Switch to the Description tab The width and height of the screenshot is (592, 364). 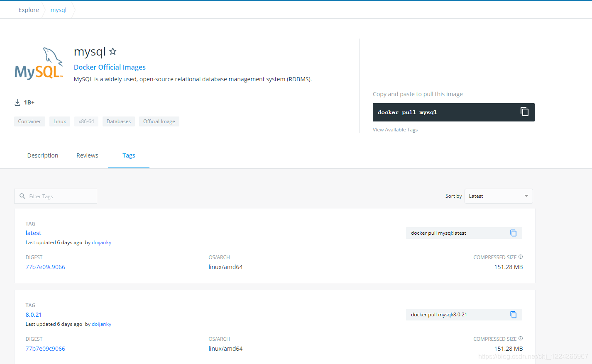pyautogui.click(x=42, y=155)
